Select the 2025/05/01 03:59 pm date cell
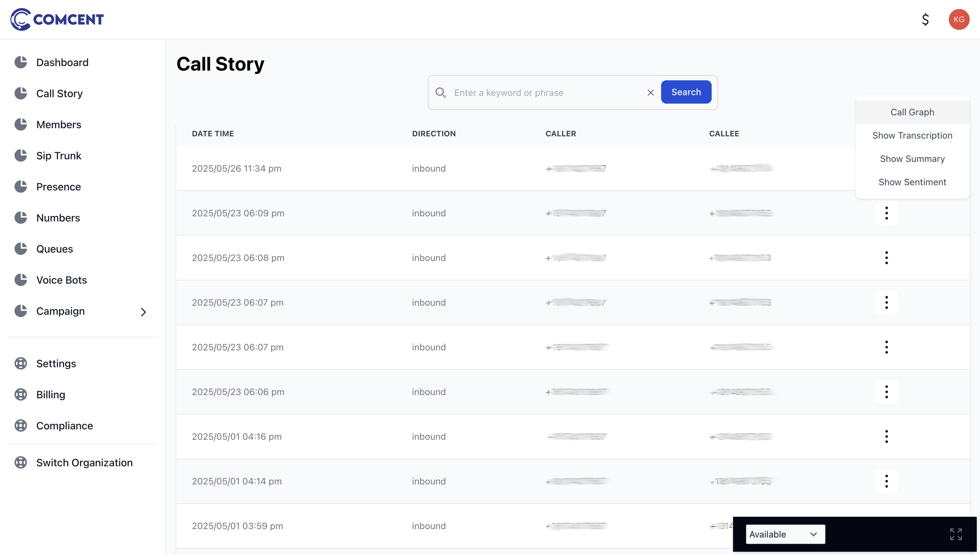Screen dimensions: 980x555 [x=237, y=526]
